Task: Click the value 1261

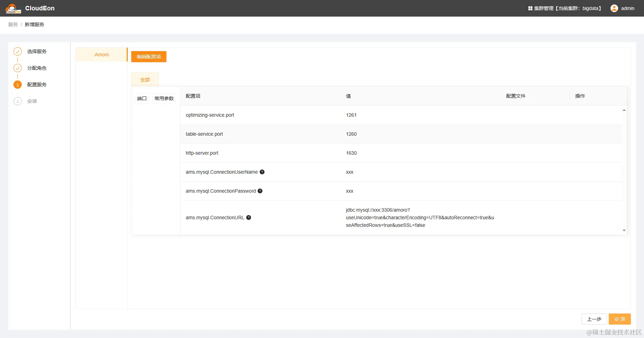Action: click(x=351, y=115)
